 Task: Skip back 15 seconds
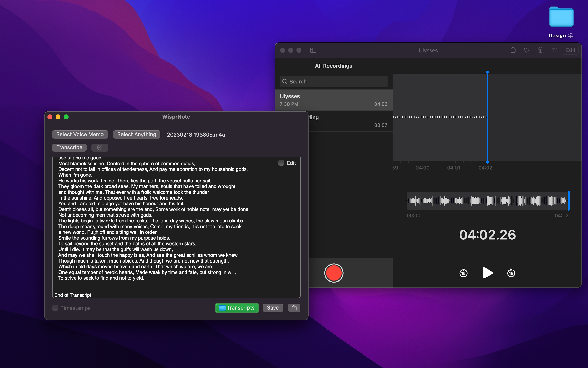pyautogui.click(x=463, y=273)
